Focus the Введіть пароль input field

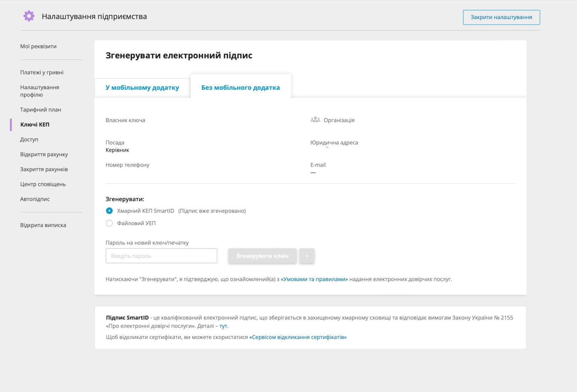click(x=161, y=256)
